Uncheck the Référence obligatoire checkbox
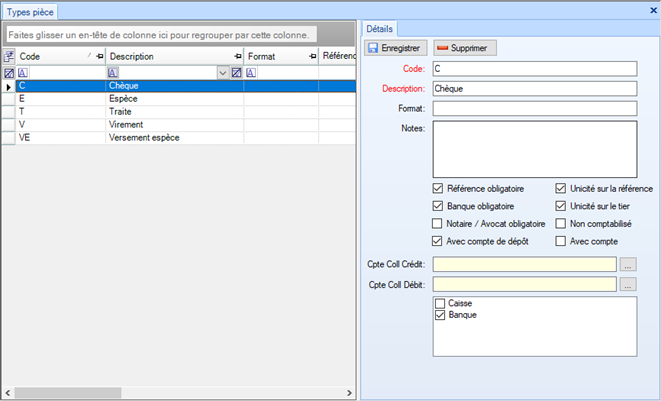Screen dimensions: 661x401 (437, 188)
